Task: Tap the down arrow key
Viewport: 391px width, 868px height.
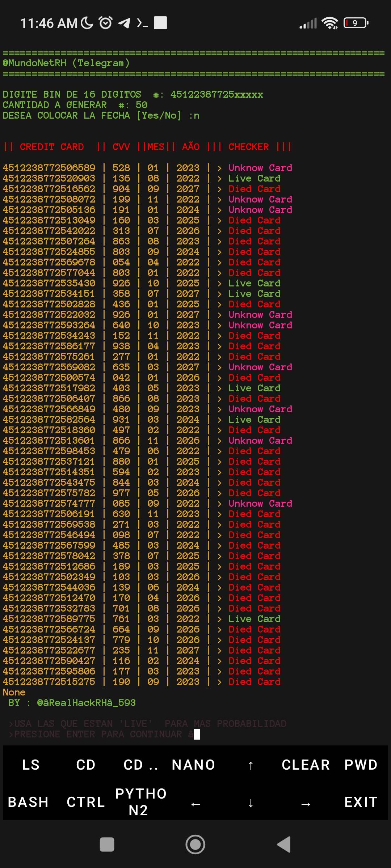Action: pyautogui.click(x=251, y=803)
